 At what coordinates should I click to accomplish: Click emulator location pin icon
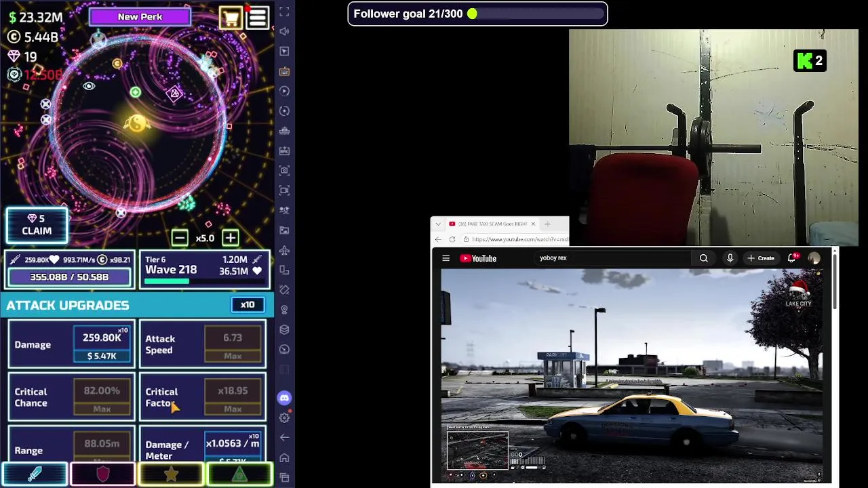point(284,310)
